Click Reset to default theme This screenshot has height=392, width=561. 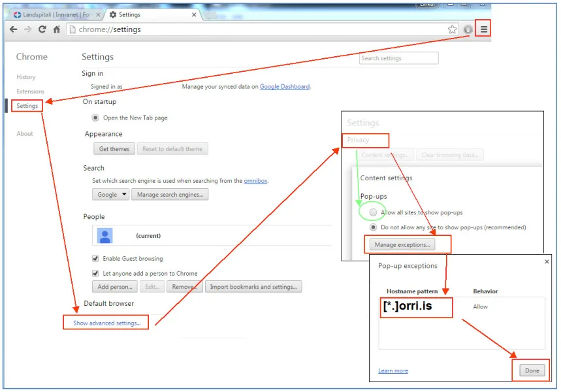[172, 148]
